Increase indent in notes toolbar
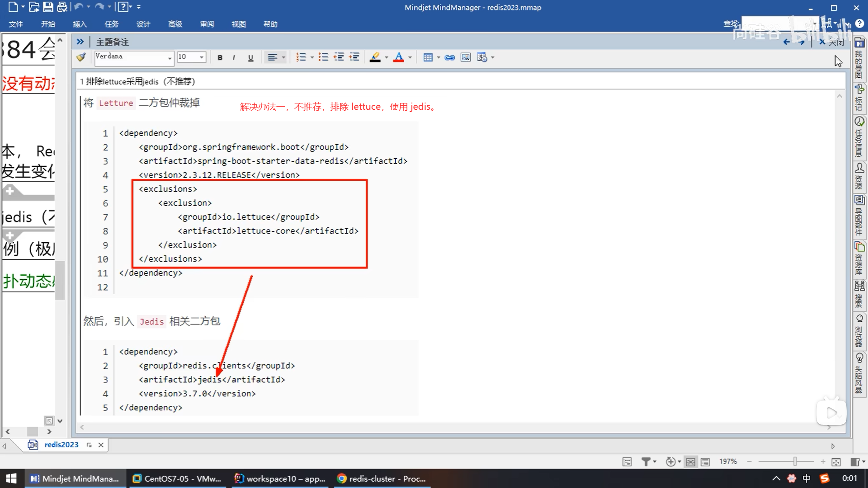868x488 pixels. 354,57
